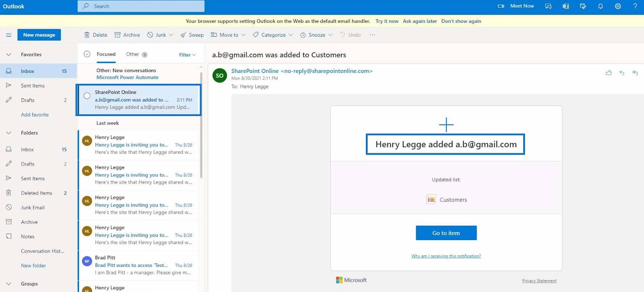Open the Settings gear icon
644x292 pixels.
pos(618,6)
